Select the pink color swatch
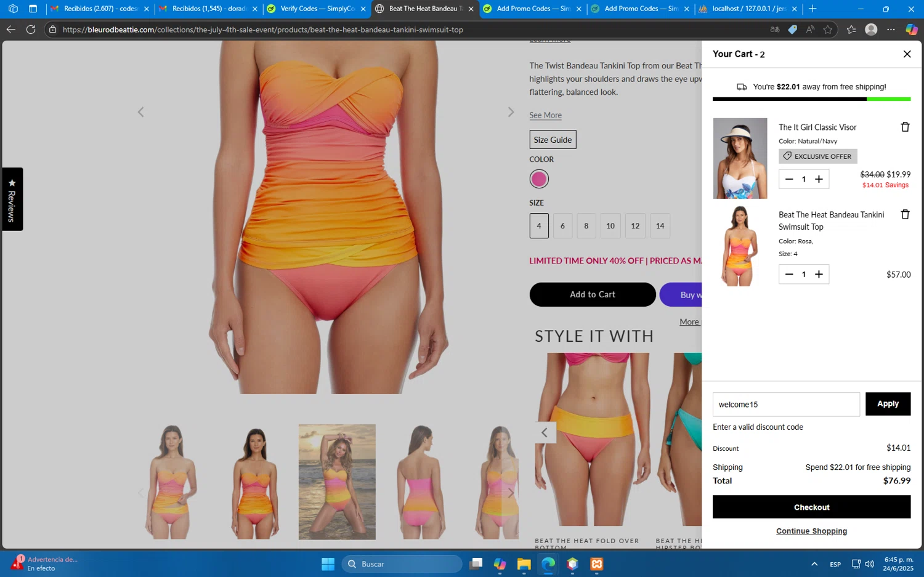This screenshot has height=577, width=924. (x=539, y=179)
